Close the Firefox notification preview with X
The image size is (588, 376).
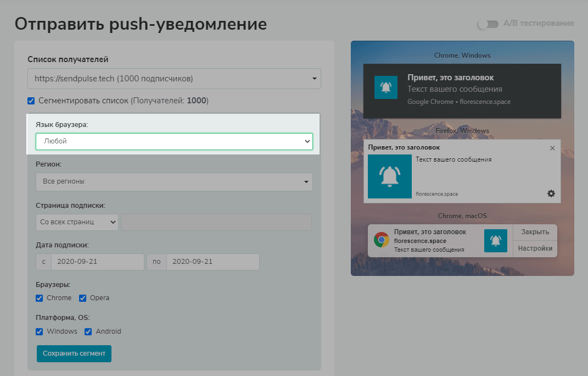click(x=552, y=148)
